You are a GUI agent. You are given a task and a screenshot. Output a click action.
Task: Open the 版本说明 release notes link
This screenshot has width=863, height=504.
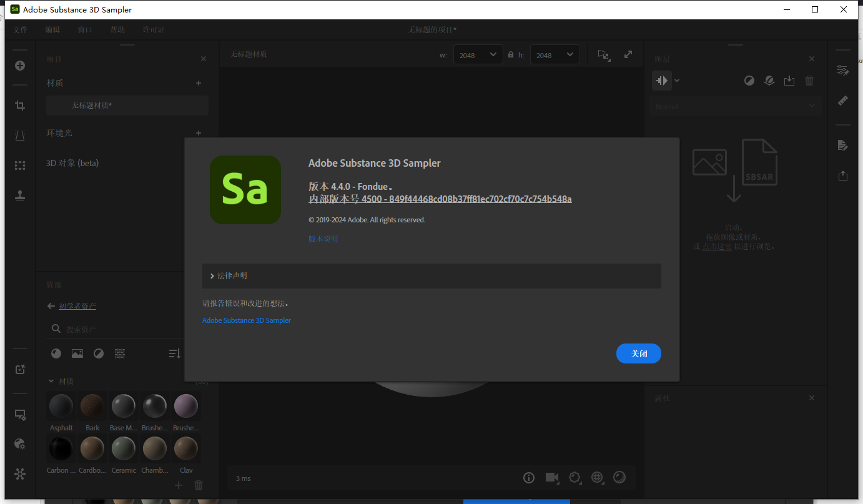point(323,239)
